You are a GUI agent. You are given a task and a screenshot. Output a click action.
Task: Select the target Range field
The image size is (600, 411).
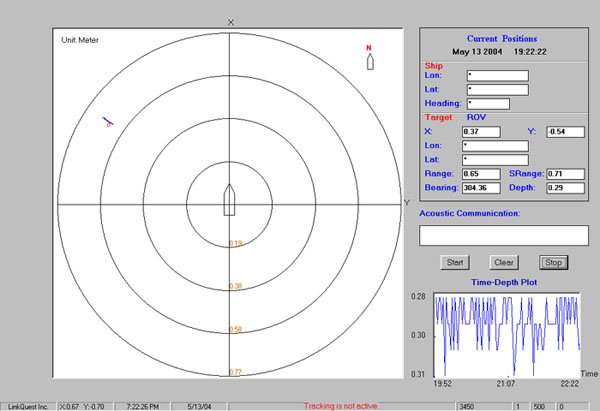point(482,174)
